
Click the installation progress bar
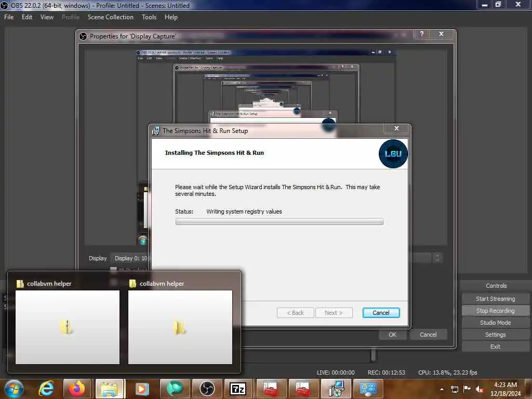[x=279, y=222]
